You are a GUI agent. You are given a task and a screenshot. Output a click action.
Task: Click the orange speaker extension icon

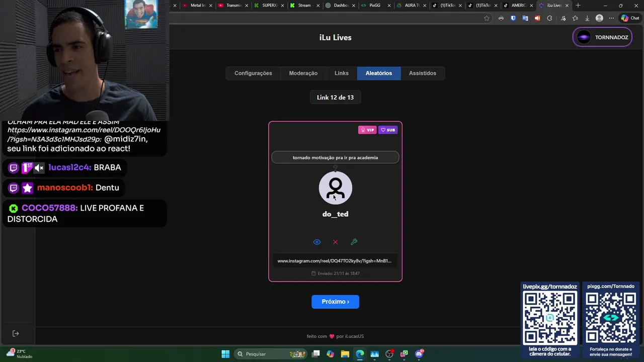click(537, 18)
